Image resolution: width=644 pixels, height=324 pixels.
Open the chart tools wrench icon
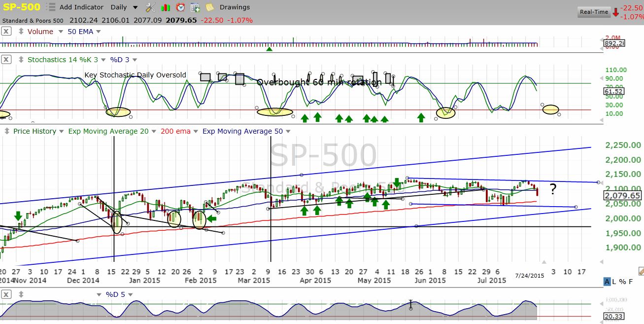point(151,7)
